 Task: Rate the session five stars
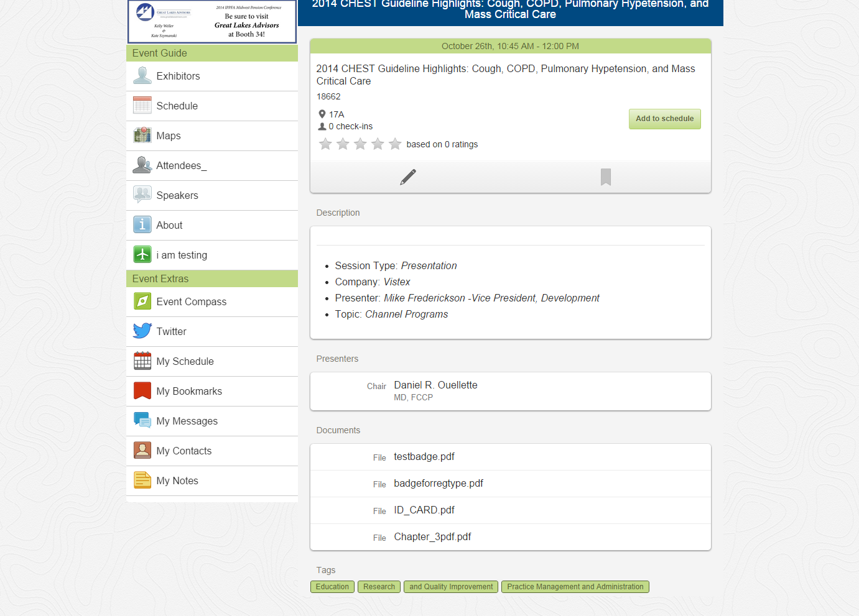tap(395, 144)
